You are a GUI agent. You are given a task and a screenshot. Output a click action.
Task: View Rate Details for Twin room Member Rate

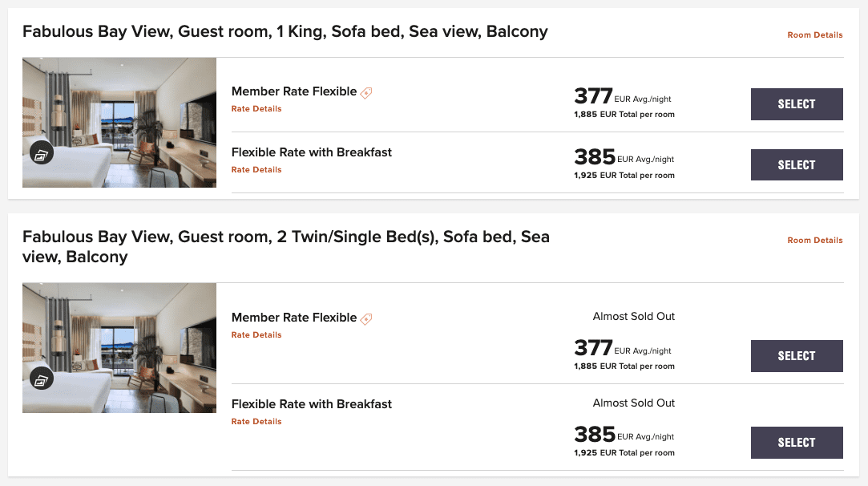click(x=256, y=334)
